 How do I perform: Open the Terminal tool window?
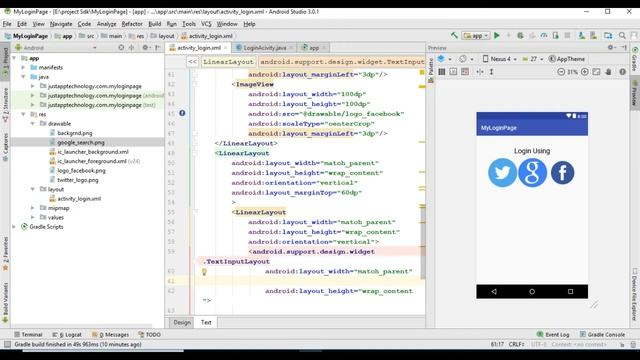28,335
